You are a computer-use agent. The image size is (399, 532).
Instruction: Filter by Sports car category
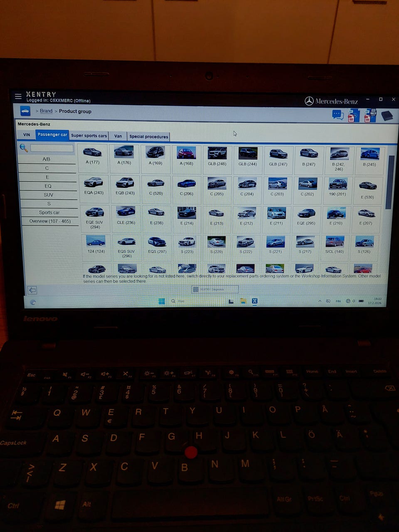(49, 212)
